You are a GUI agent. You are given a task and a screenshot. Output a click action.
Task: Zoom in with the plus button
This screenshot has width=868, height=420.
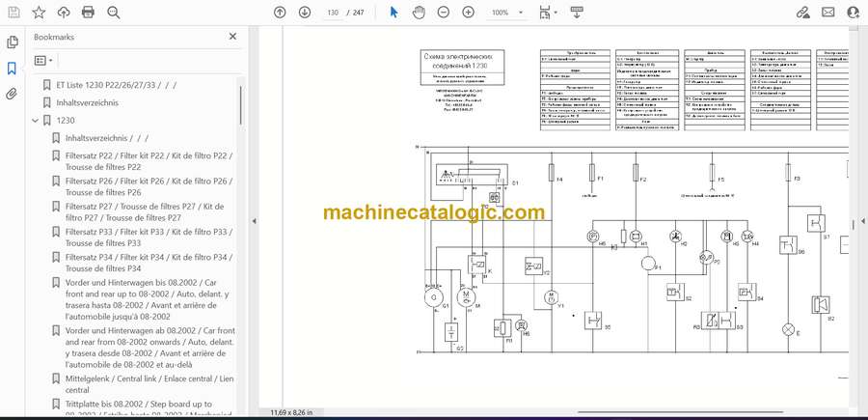pyautogui.click(x=469, y=13)
